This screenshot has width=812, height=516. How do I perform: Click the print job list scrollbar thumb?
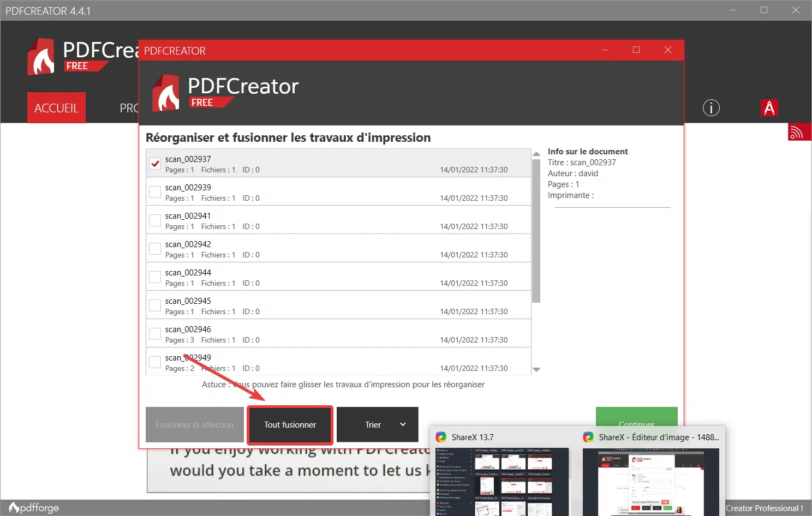coord(536,231)
